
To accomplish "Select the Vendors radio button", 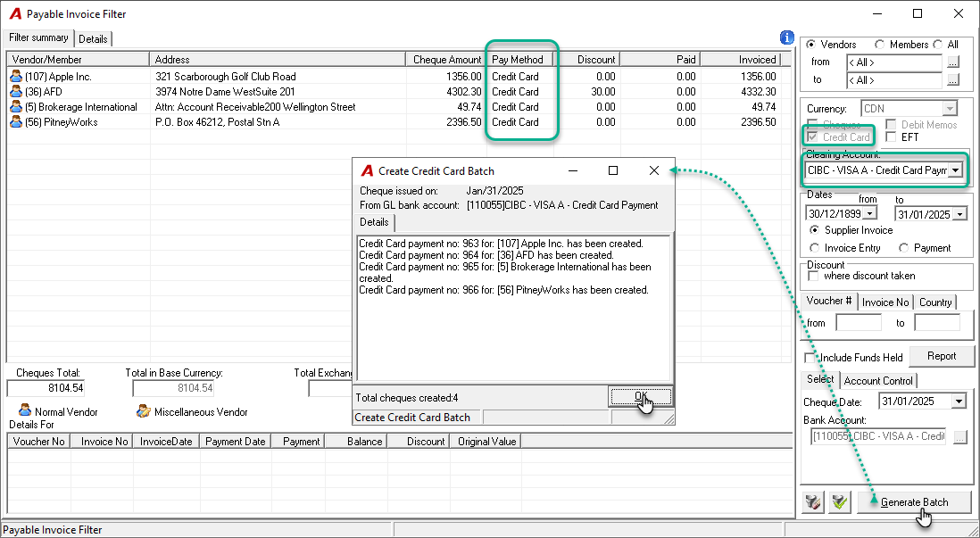I will point(811,45).
